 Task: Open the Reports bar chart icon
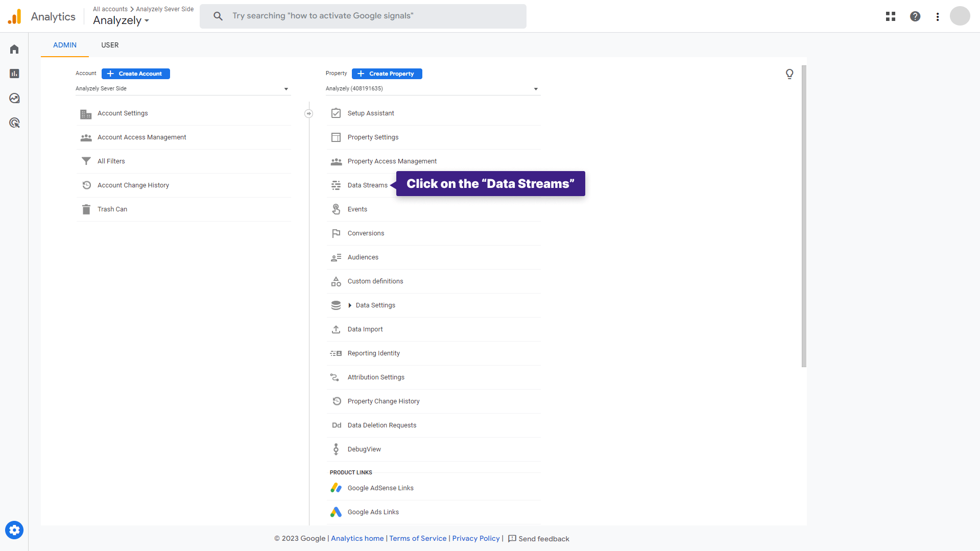(x=14, y=74)
